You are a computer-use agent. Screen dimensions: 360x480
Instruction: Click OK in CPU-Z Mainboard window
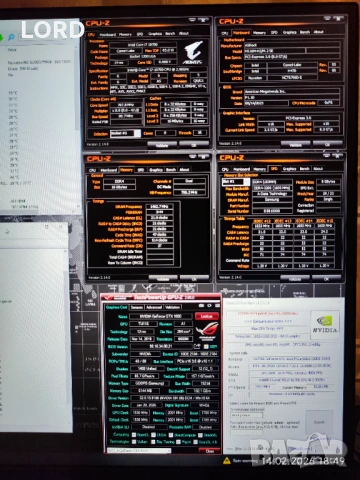tap(328, 144)
